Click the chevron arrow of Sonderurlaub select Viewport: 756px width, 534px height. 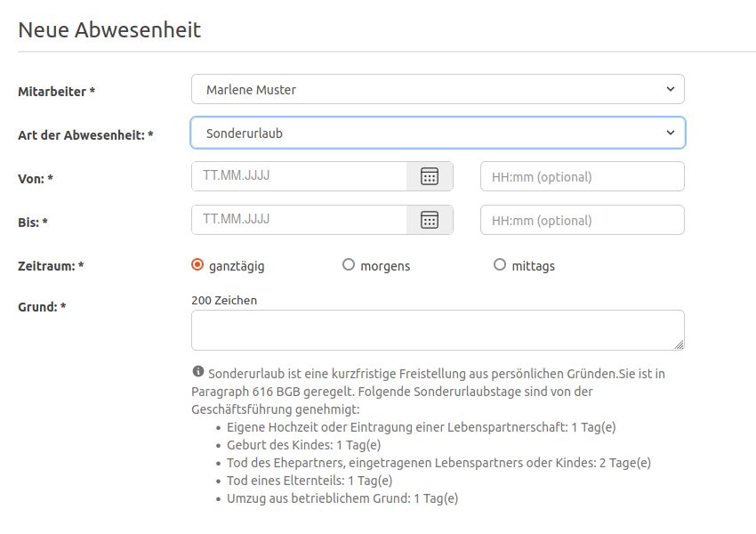point(671,133)
